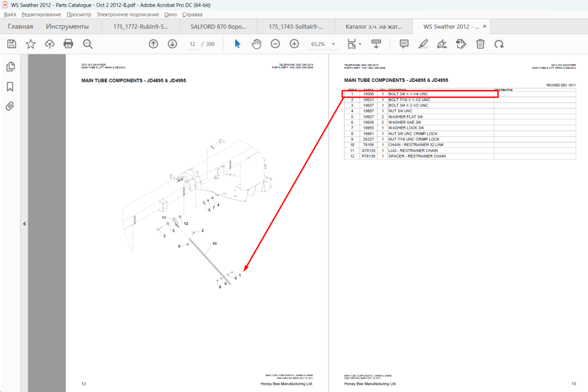The image size is (588, 392).
Task: Expand the left navigation pane arrow
Action: [24, 224]
